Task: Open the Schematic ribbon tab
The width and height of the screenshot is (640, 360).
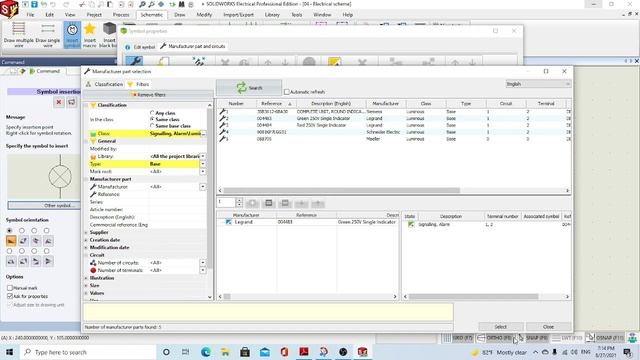Action: 151,15
